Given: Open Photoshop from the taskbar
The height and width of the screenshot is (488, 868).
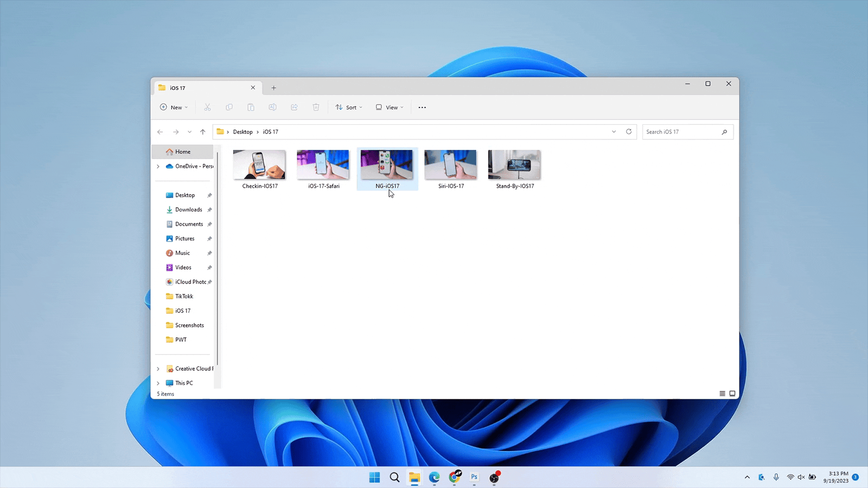Looking at the screenshot, I should tap(474, 478).
